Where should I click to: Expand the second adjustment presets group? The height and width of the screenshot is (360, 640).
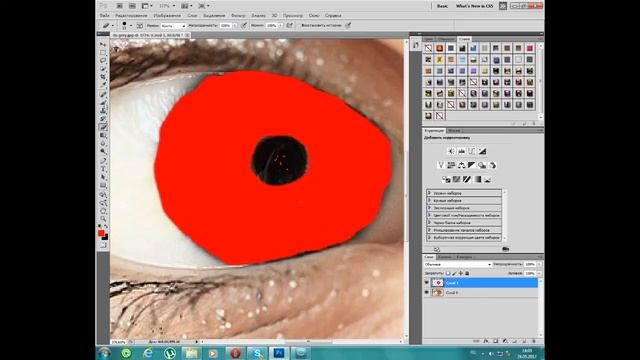tap(429, 200)
